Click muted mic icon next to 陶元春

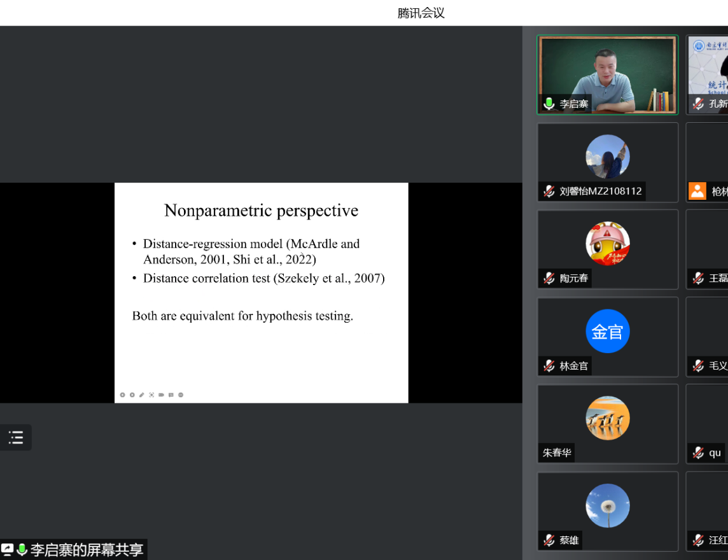point(549,278)
